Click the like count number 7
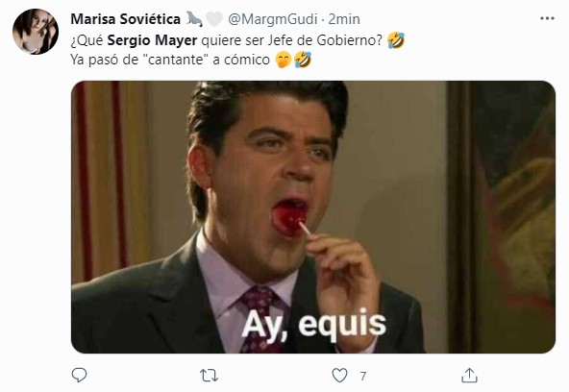569x392 pixels. coord(362,376)
